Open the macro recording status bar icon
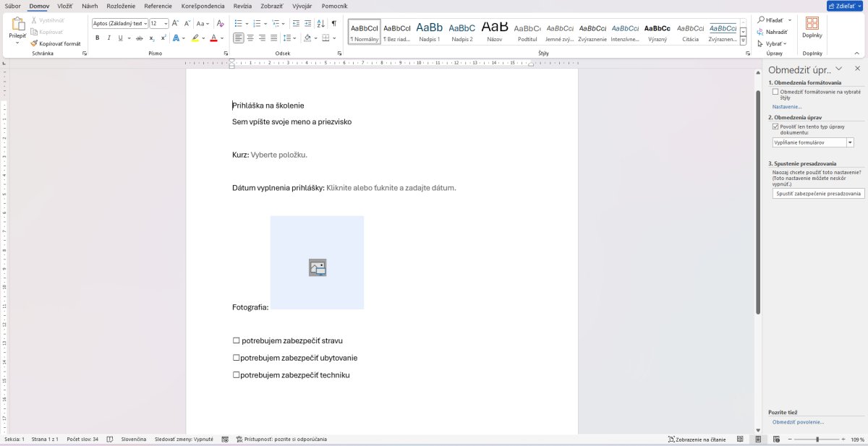The height and width of the screenshot is (446, 868). click(x=225, y=439)
